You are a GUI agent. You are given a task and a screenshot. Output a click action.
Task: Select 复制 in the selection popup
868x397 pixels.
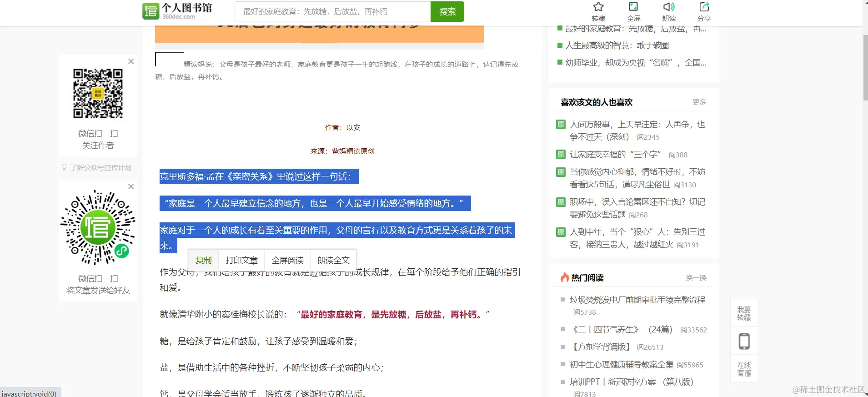click(203, 260)
